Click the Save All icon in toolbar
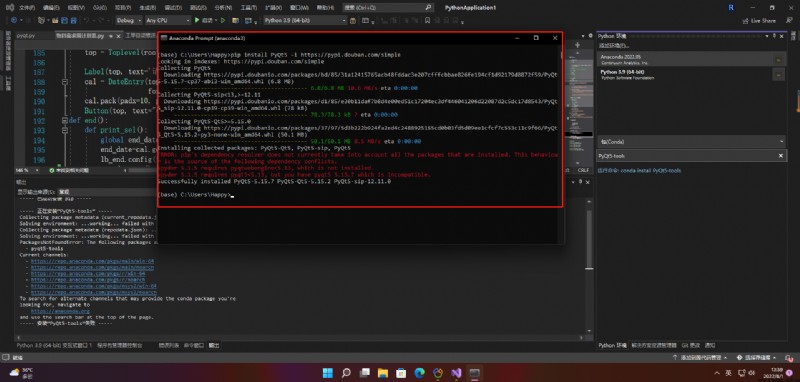The height and width of the screenshot is (382, 800). (x=73, y=20)
